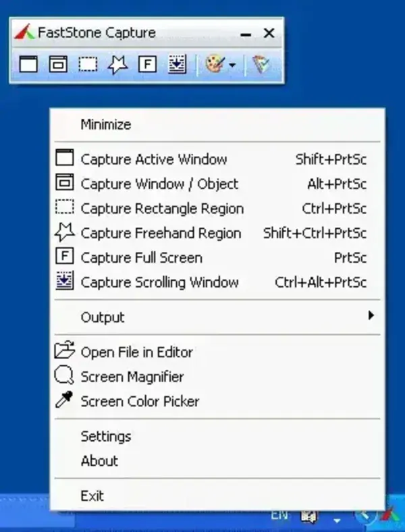Click the active window icon in menu
The height and width of the screenshot is (532, 405).
click(64, 157)
